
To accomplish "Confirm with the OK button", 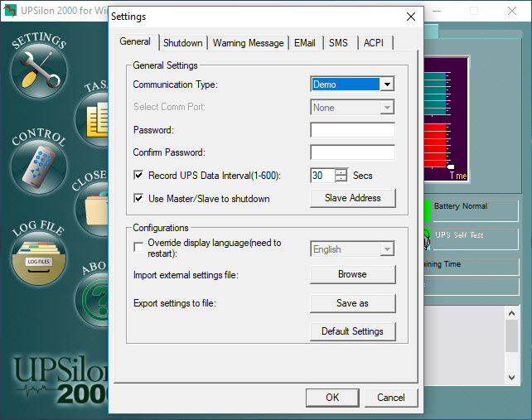I will [332, 398].
